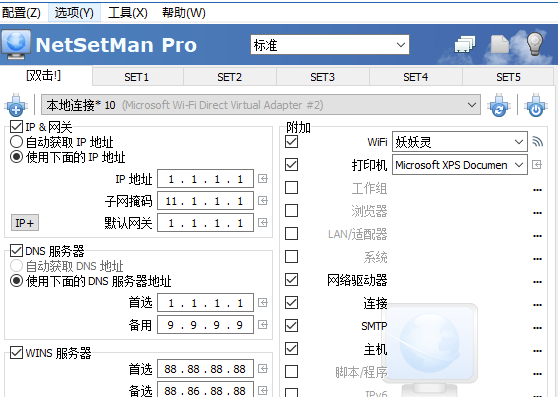Enable the 工作组 checkbox
The height and width of the screenshot is (397, 558).
coord(291,187)
